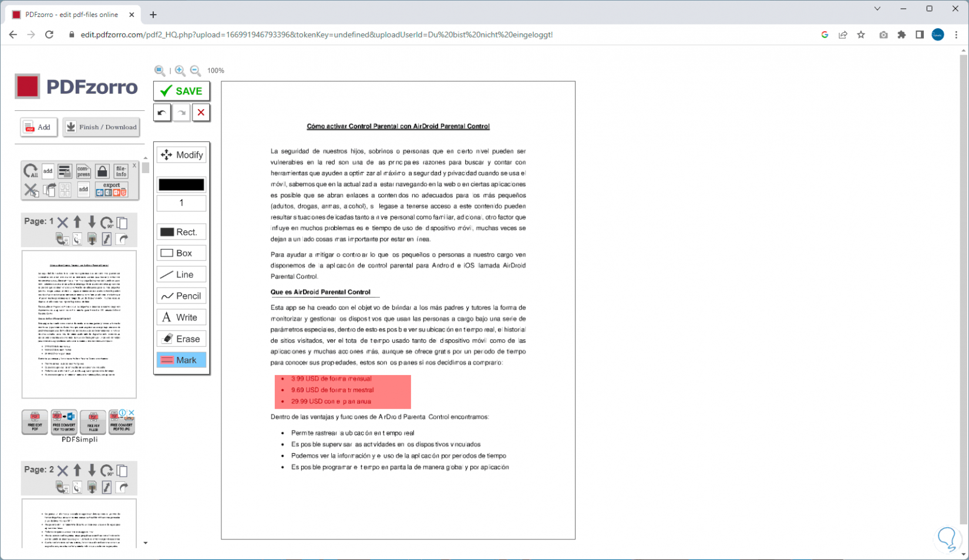Click the four-pages-per-sheet layout icon

coord(65,190)
